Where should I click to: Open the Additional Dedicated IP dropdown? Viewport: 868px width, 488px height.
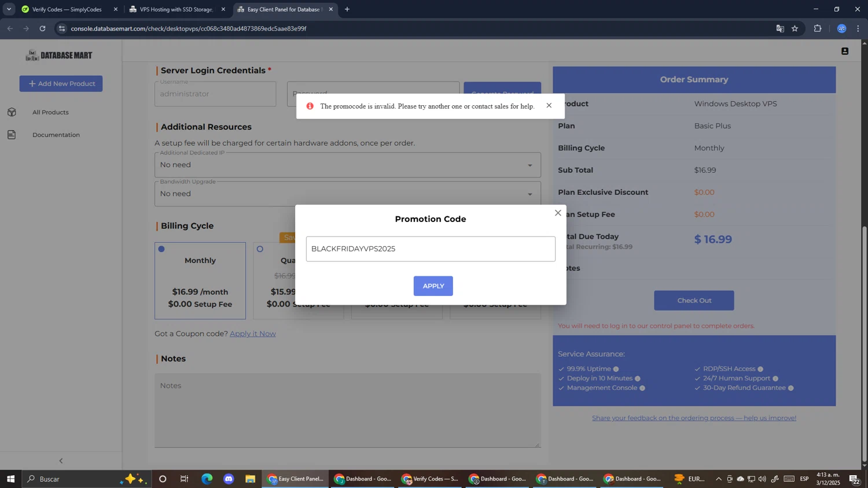[x=347, y=165]
